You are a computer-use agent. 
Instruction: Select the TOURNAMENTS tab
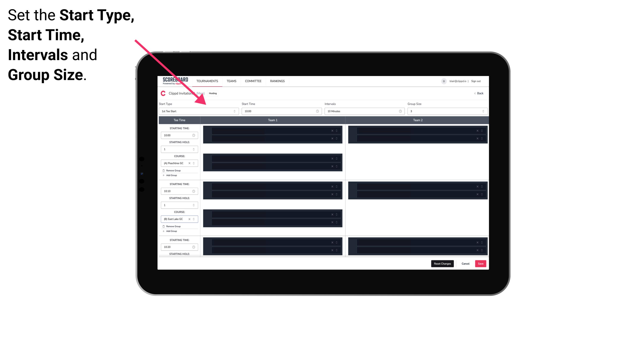[x=208, y=81]
